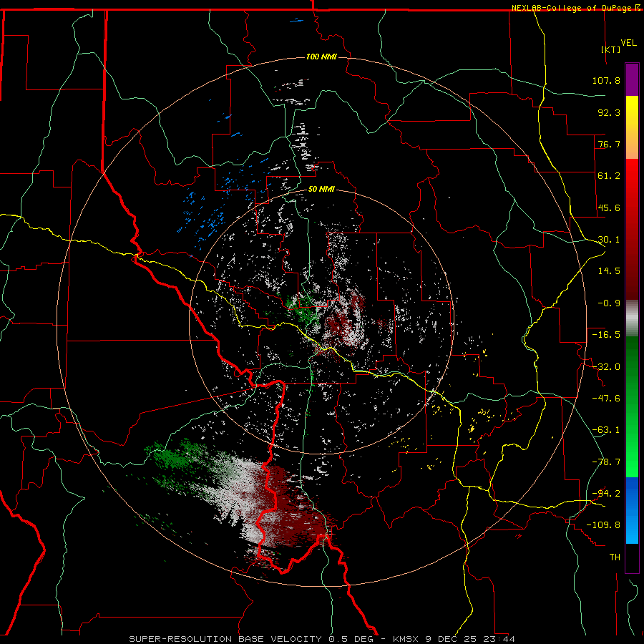Click the [KT] units label
The width and height of the screenshot is (644, 644).
[x=611, y=49]
